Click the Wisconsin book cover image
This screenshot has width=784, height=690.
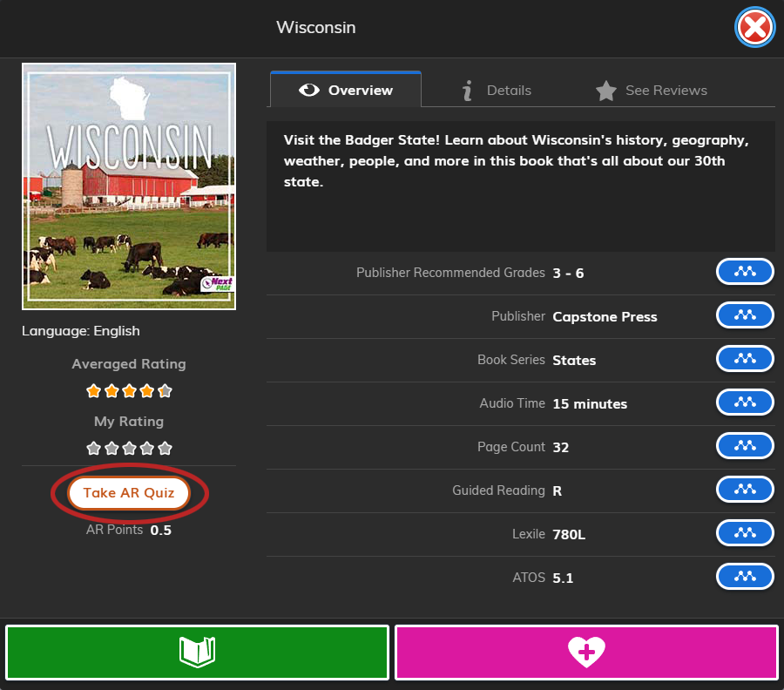(129, 186)
